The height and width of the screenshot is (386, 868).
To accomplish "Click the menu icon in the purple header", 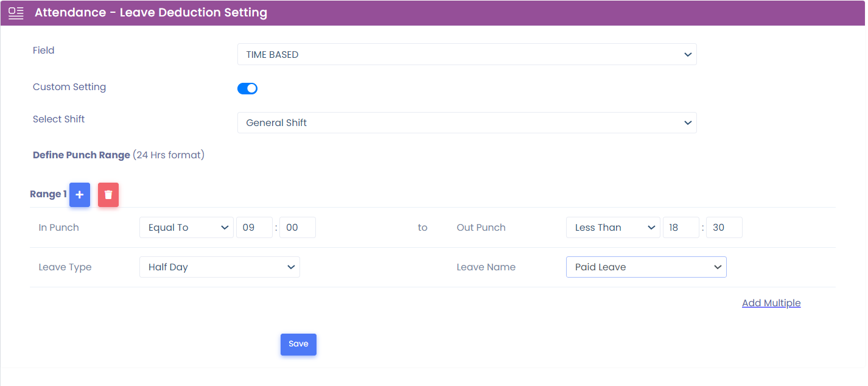I will (16, 13).
